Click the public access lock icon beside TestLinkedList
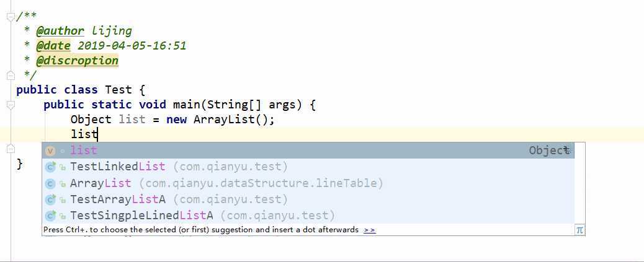 pos(63,167)
